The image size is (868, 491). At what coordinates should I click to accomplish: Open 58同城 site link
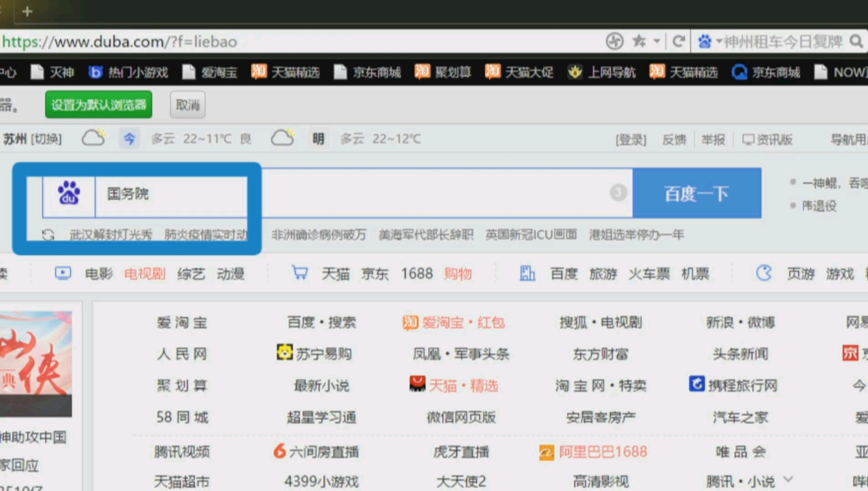click(x=182, y=417)
